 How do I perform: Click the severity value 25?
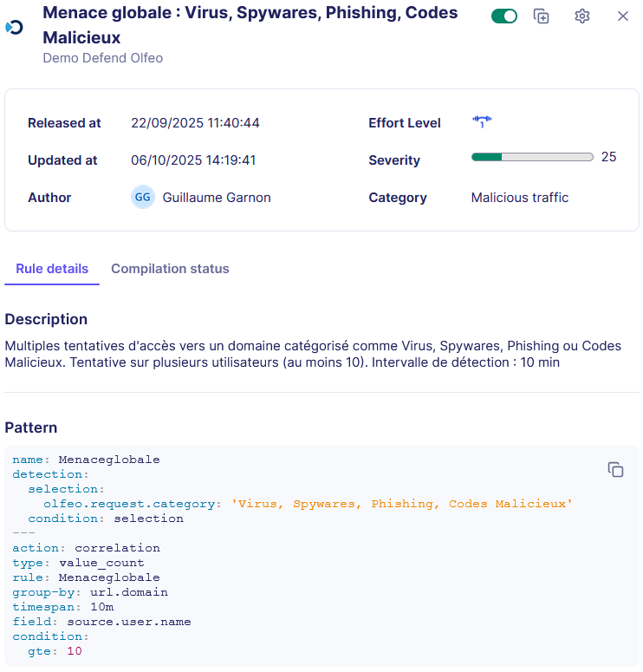(x=608, y=157)
